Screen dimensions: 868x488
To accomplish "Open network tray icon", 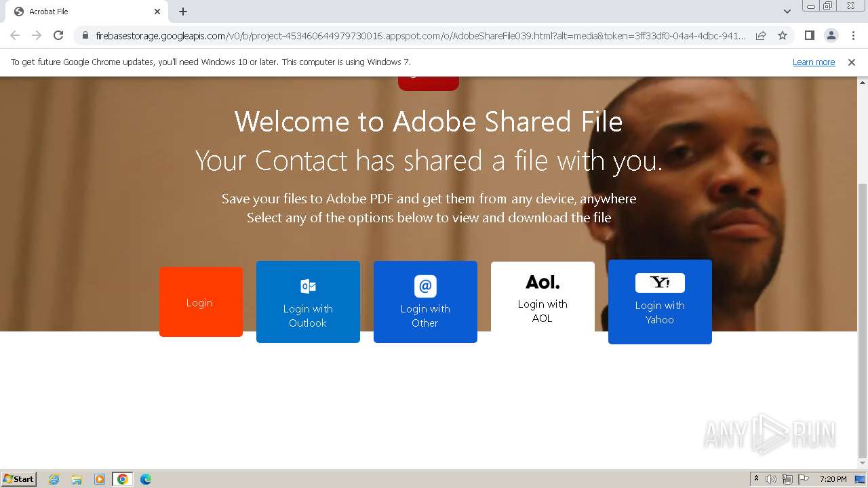I will click(x=787, y=479).
